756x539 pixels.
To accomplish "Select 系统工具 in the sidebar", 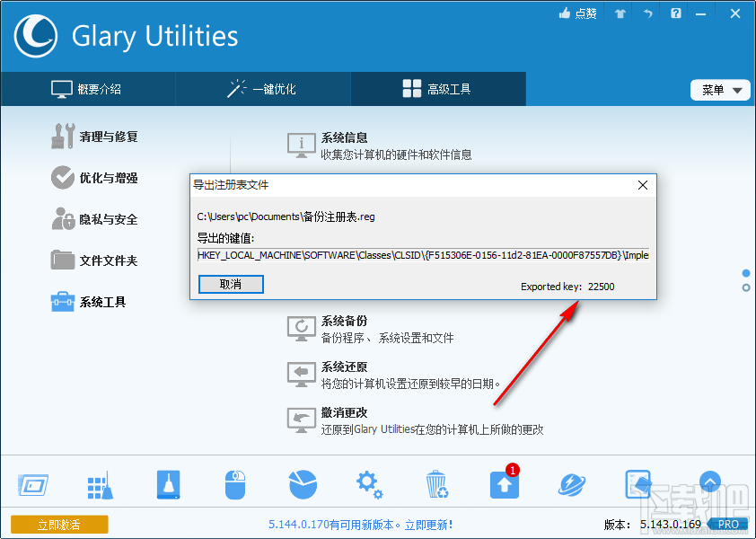I will (88, 303).
